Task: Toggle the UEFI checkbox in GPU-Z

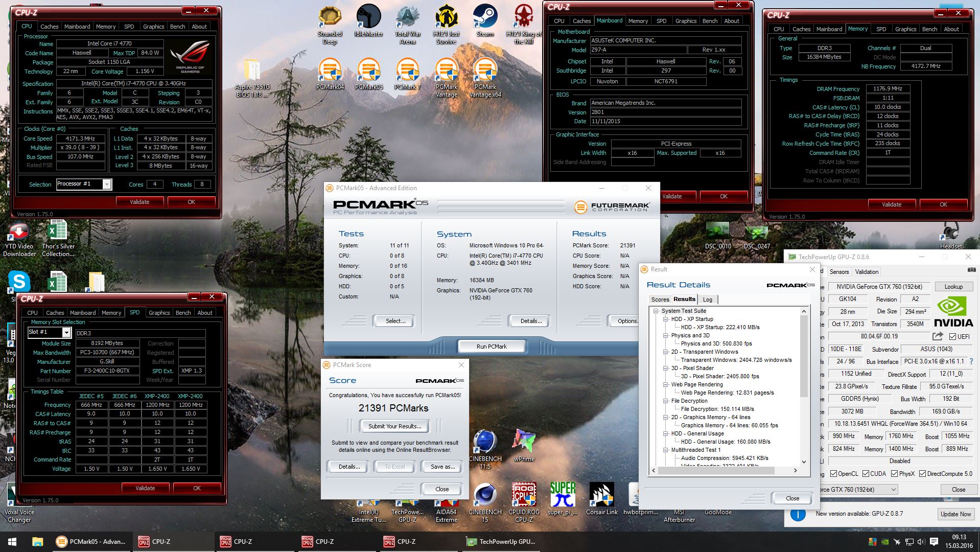Action: (x=952, y=336)
